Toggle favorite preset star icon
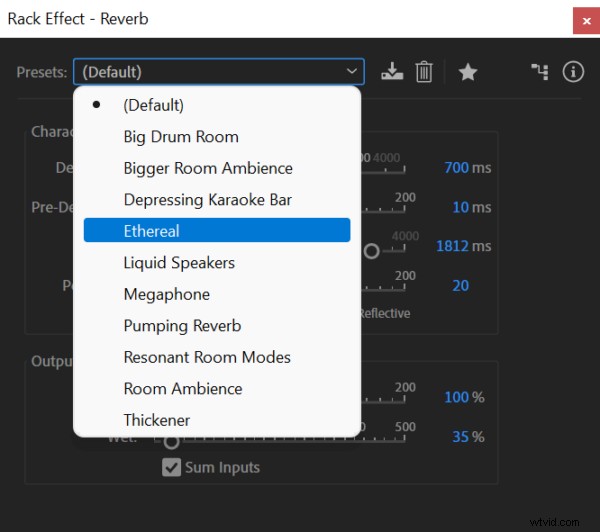The height and width of the screenshot is (532, 600). click(x=467, y=72)
